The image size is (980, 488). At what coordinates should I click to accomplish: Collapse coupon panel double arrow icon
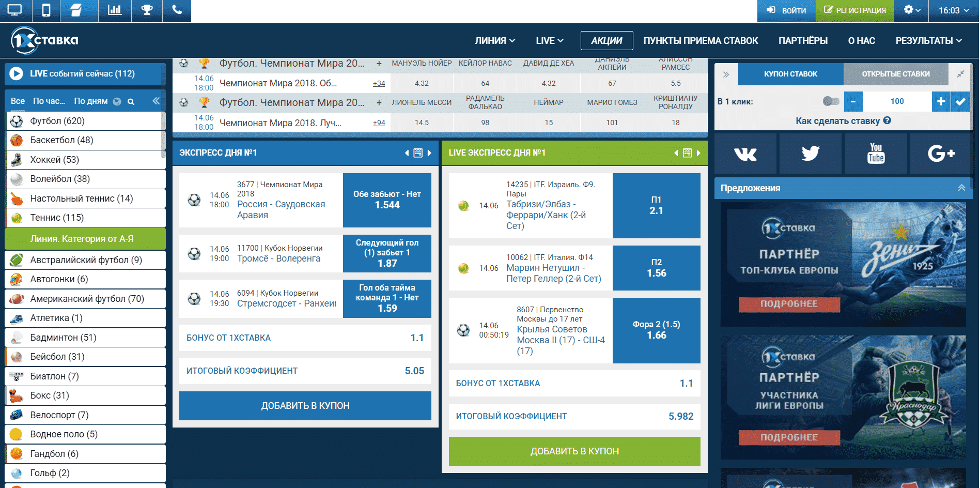tap(726, 74)
